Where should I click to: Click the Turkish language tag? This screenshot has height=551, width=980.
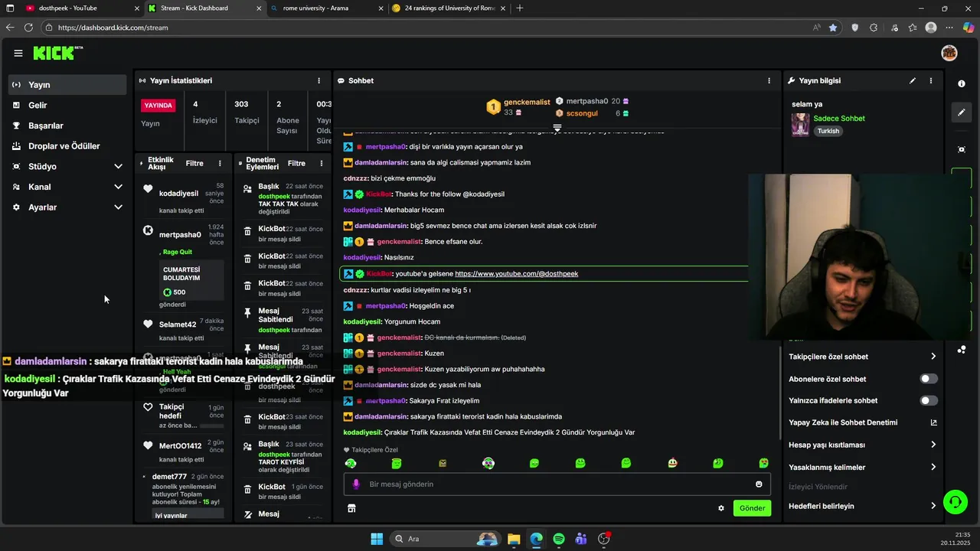click(x=828, y=131)
